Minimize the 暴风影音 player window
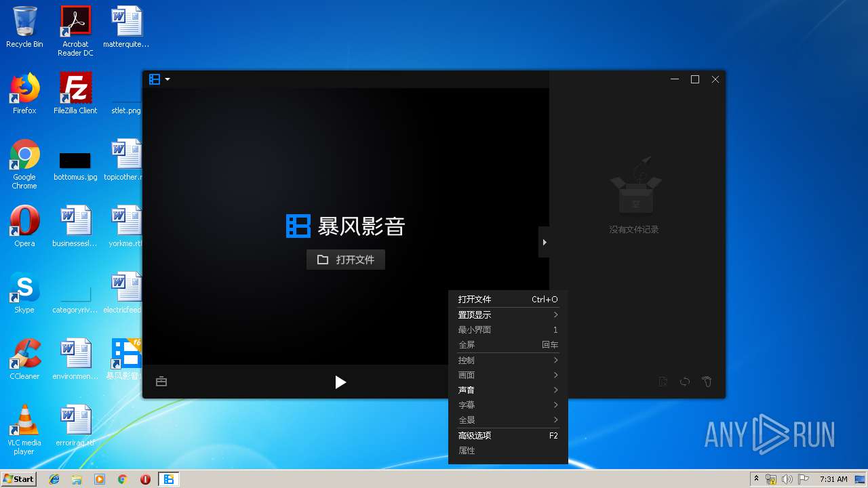Screen dimensions: 868x488 (675, 79)
